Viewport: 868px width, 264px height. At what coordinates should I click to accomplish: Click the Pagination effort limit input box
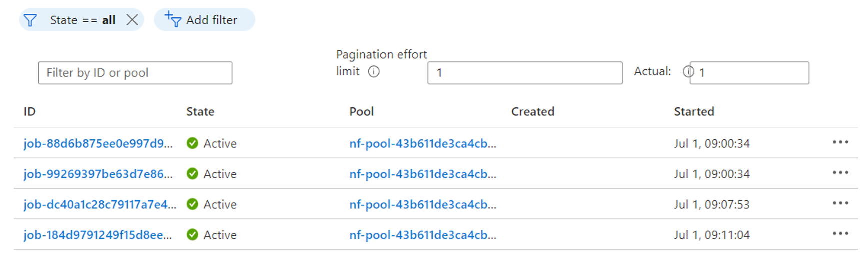pyautogui.click(x=525, y=73)
